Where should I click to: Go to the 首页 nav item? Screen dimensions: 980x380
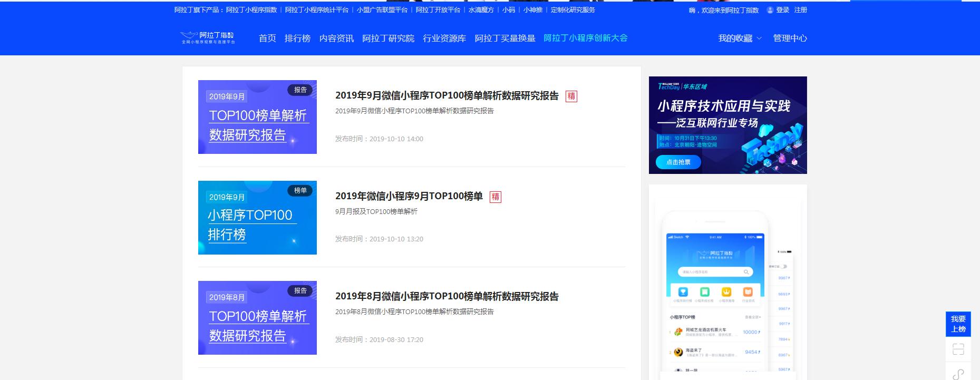(x=267, y=38)
